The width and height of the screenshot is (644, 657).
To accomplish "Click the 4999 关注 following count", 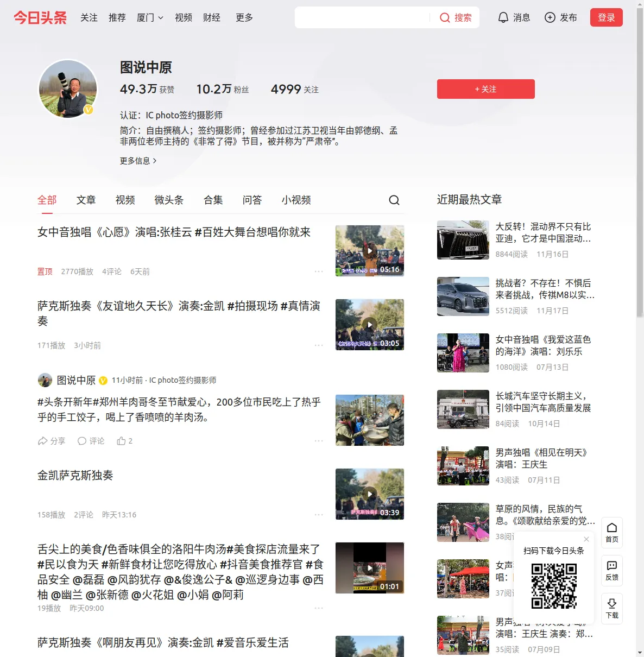I will (295, 89).
